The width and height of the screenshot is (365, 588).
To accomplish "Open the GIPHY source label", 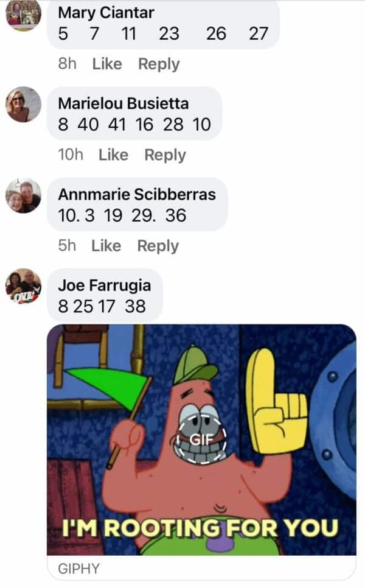I will (x=78, y=569).
